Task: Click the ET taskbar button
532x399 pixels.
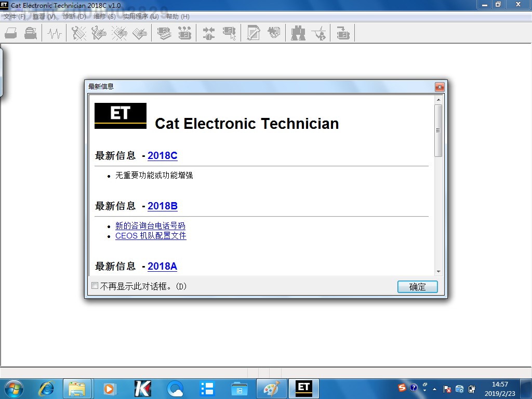Action: point(303,389)
